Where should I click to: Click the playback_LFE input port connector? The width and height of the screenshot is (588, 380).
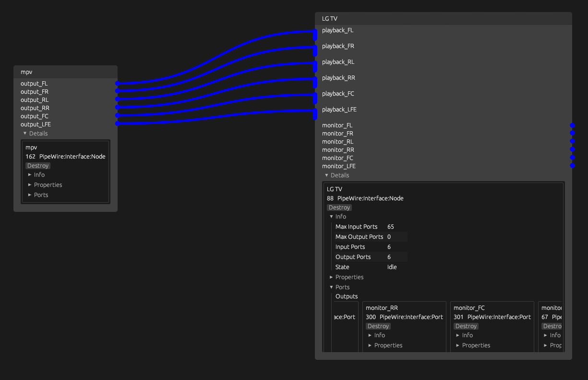(315, 114)
